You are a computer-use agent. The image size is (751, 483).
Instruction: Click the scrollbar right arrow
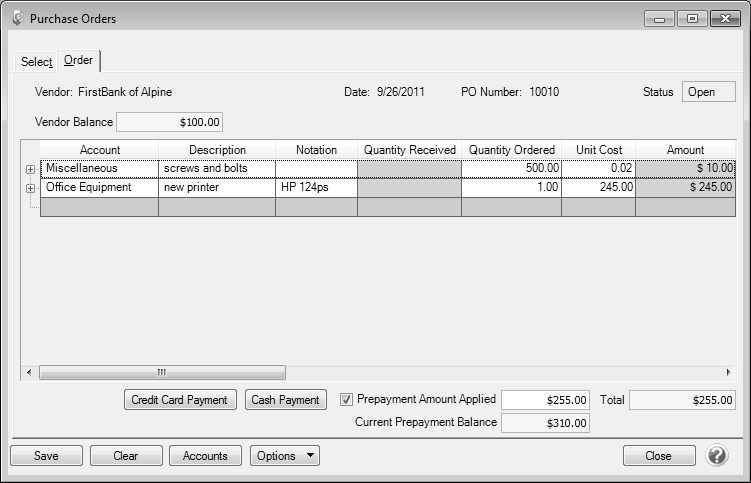click(x=728, y=372)
